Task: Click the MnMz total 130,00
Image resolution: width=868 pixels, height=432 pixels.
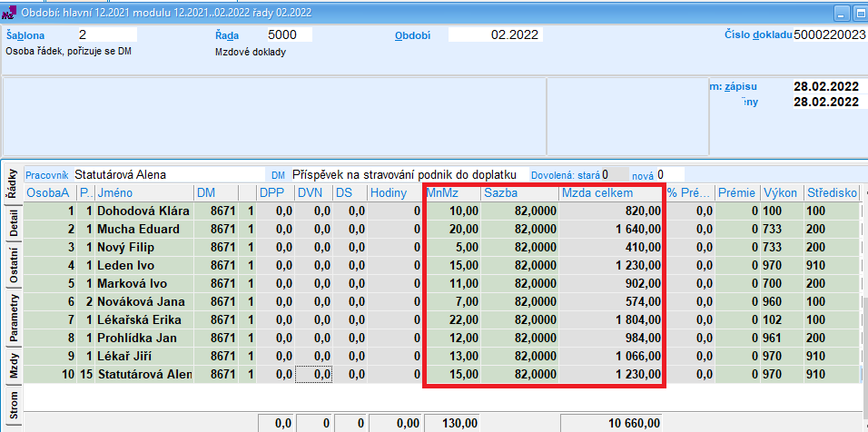Action: pyautogui.click(x=453, y=423)
